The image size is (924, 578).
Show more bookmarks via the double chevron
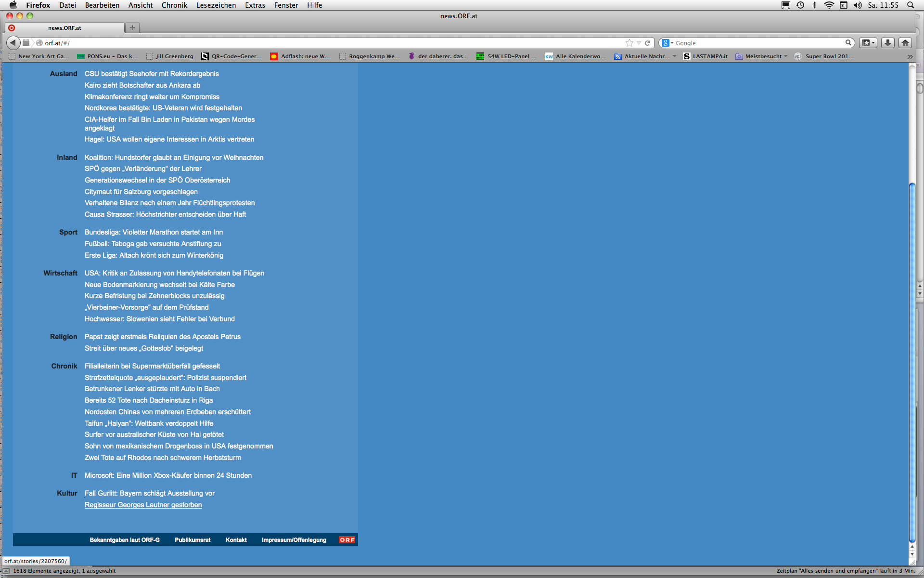tap(910, 56)
